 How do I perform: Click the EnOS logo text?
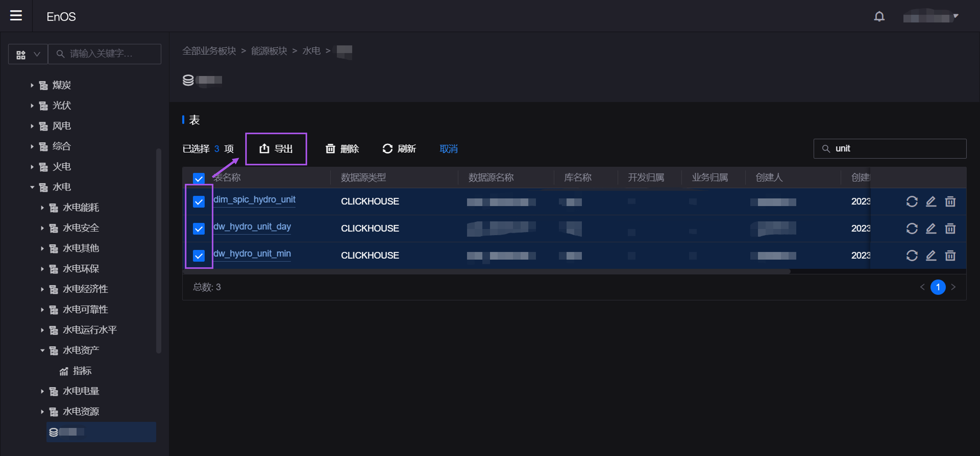(61, 17)
